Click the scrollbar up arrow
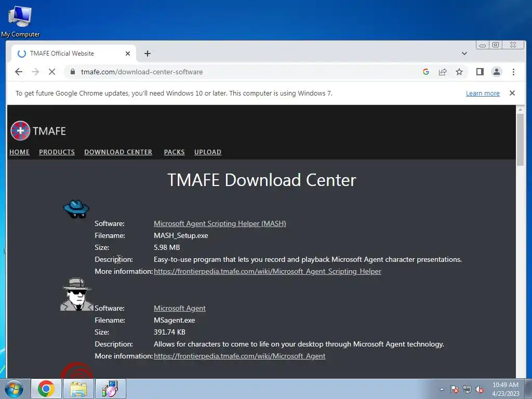This screenshot has width=532, height=399. (520, 110)
